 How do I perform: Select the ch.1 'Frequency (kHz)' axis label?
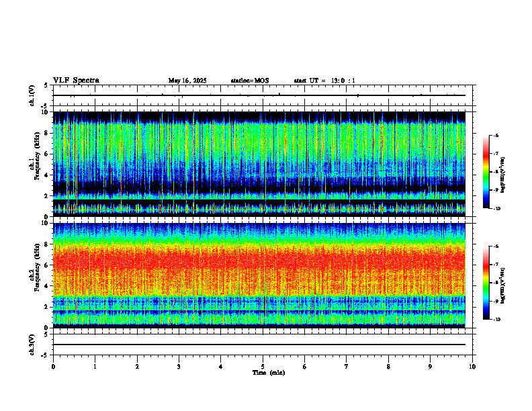[37, 156]
